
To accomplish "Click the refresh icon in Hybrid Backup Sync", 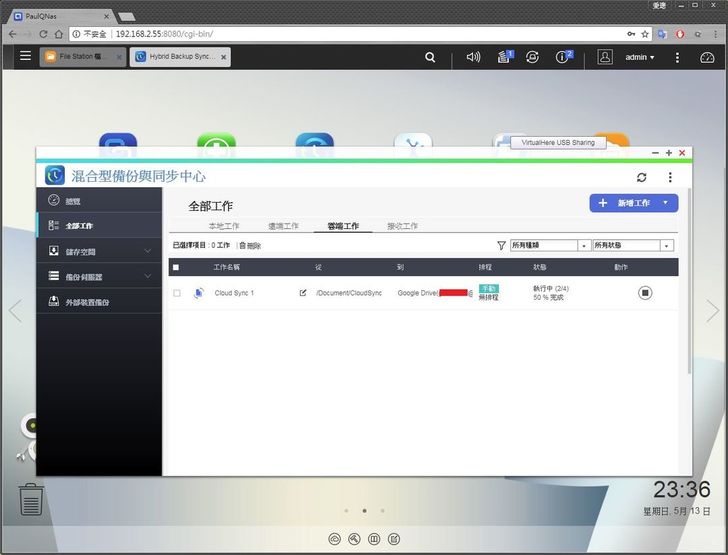I will [641, 177].
